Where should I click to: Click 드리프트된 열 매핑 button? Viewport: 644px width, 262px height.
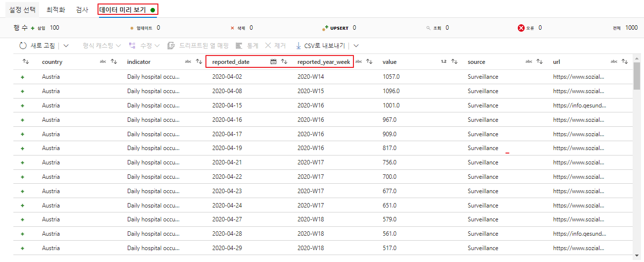pyautogui.click(x=198, y=46)
